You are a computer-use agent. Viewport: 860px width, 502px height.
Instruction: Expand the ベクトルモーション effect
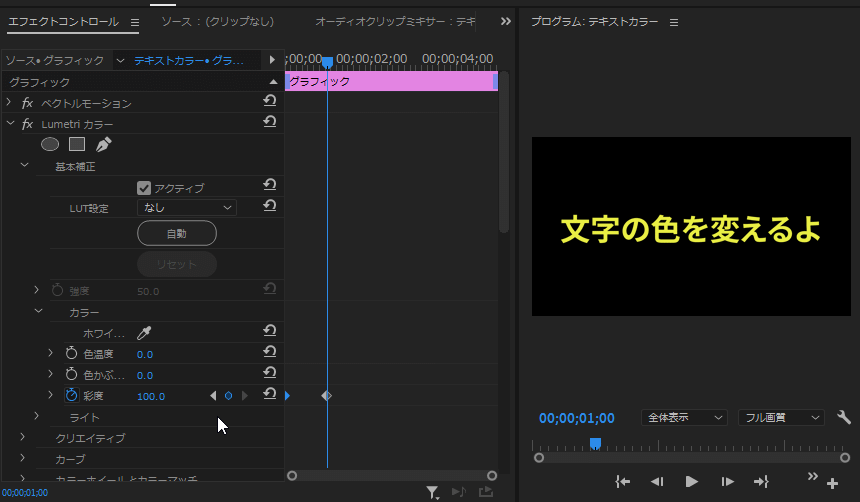[x=9, y=102]
